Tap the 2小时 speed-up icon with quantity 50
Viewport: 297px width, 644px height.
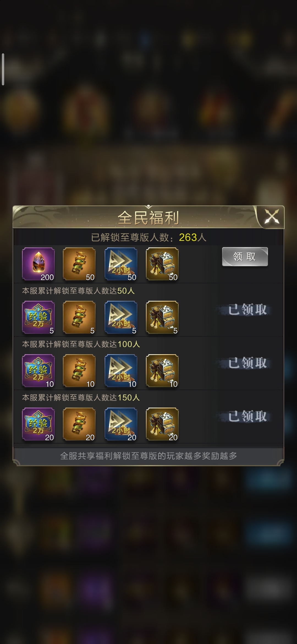(121, 264)
